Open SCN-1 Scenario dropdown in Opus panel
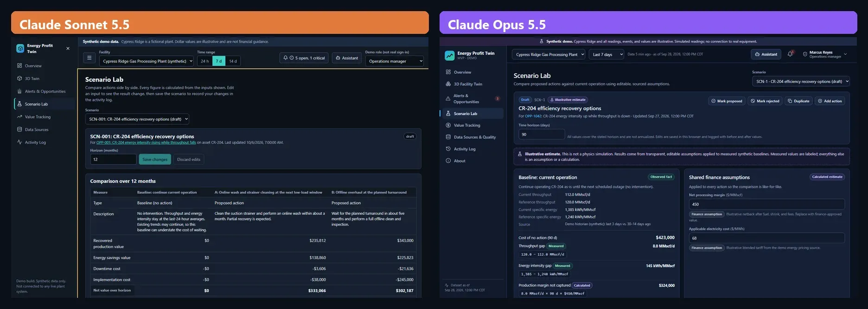The height and width of the screenshot is (309, 868). [801, 81]
